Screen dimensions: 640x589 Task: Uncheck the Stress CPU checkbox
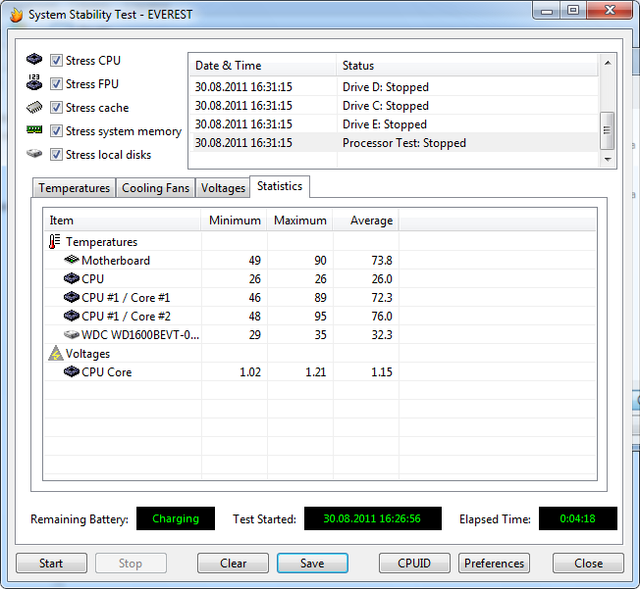click(57, 61)
